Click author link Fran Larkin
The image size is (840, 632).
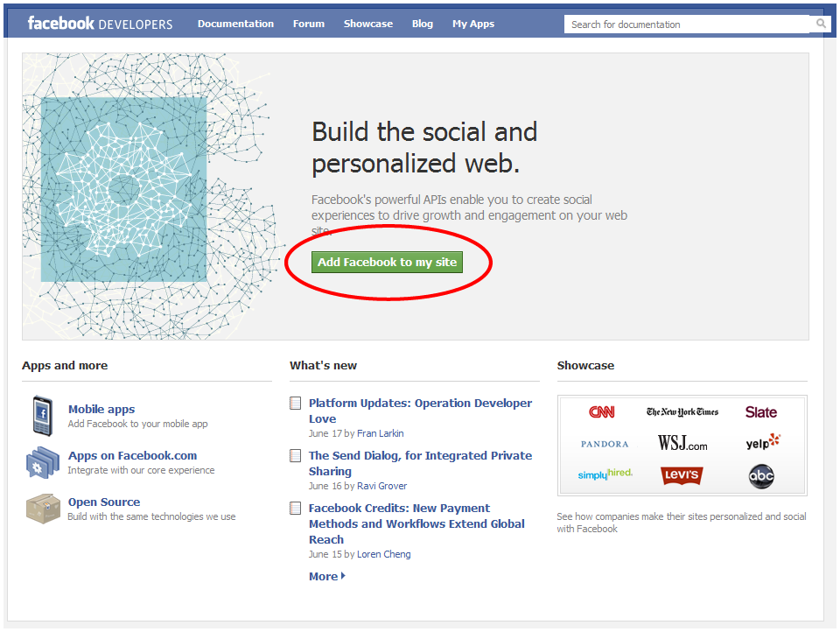381,433
